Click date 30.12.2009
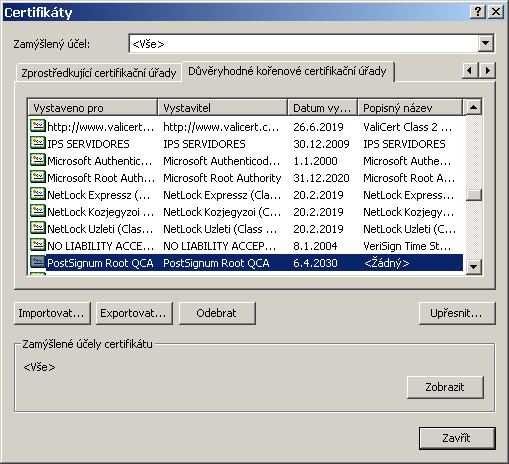Image resolution: width=509 pixels, height=464 pixels. [321, 144]
